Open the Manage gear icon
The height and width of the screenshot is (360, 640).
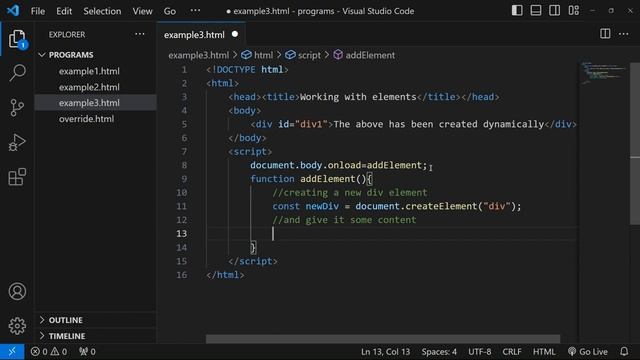click(17, 326)
